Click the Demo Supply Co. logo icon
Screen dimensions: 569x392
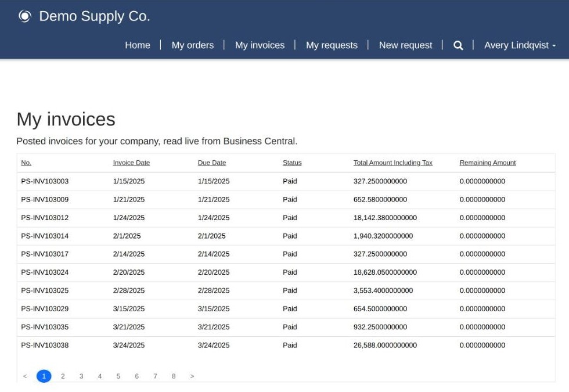tap(25, 16)
